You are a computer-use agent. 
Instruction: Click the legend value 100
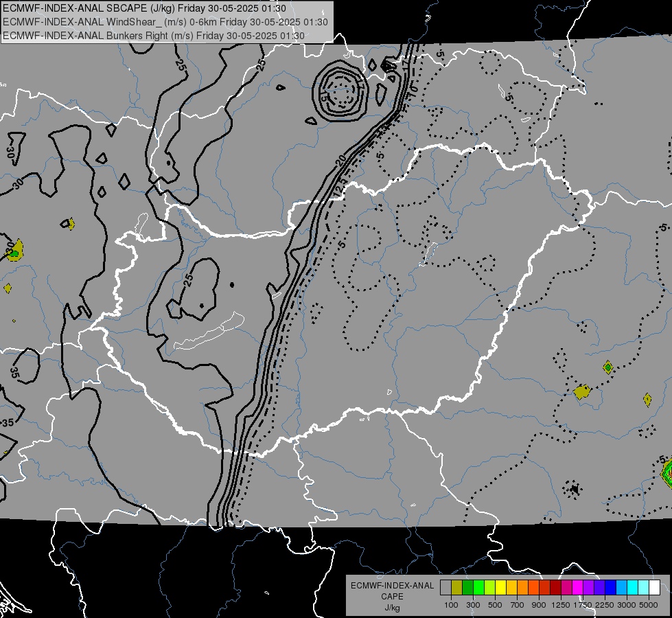point(451,605)
